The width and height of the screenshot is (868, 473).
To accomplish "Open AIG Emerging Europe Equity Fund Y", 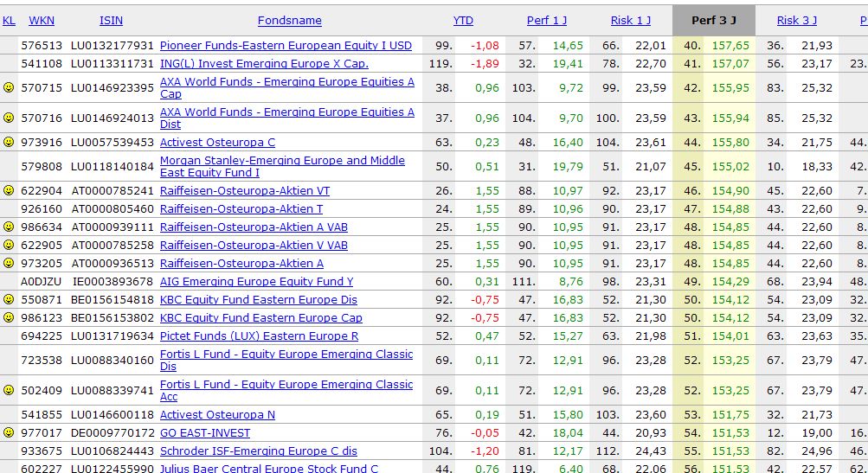I will pyautogui.click(x=256, y=282).
